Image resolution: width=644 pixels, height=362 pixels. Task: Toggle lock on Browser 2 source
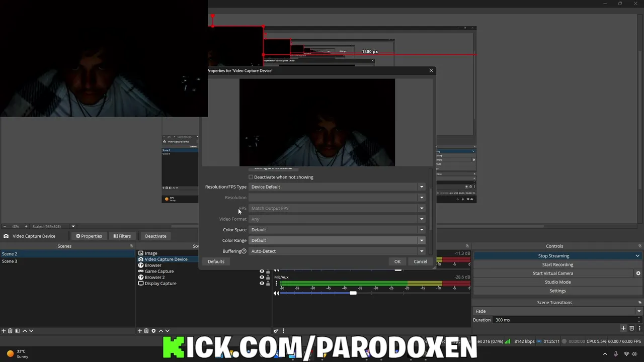(x=268, y=278)
